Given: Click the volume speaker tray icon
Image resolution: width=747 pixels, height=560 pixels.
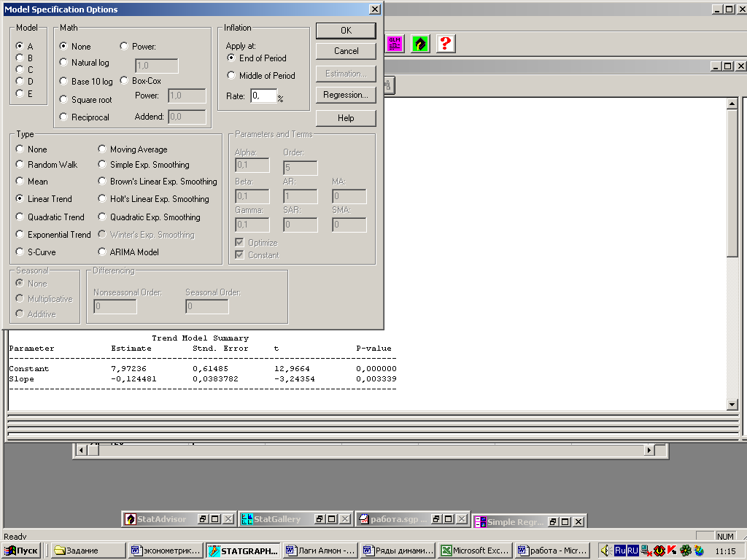Looking at the screenshot, I should click(x=605, y=551).
